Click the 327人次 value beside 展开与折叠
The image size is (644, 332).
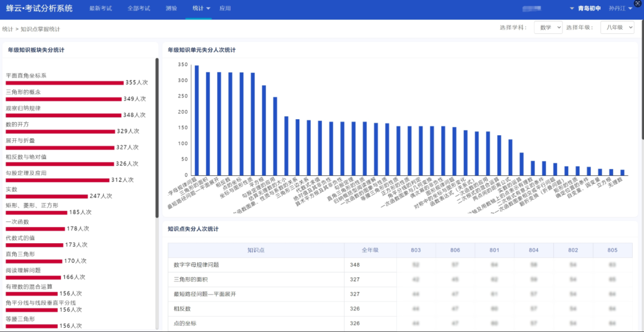tap(128, 147)
